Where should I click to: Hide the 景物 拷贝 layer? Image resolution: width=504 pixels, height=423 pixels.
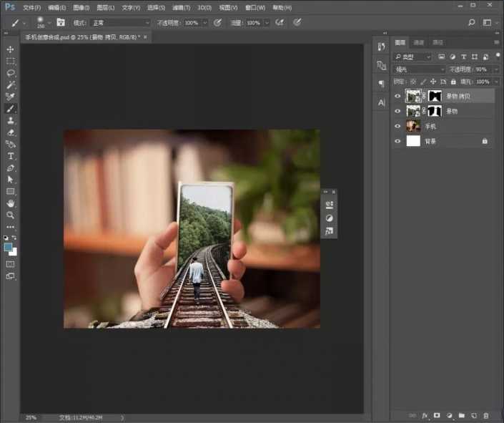398,95
